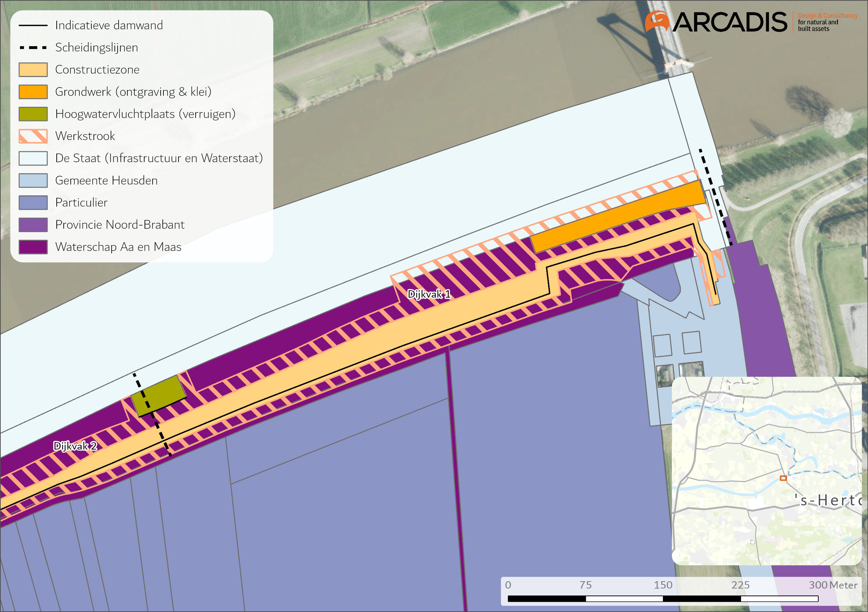Click the Particulier legend swatch
Image resolution: width=868 pixels, height=612 pixels.
pos(33,203)
